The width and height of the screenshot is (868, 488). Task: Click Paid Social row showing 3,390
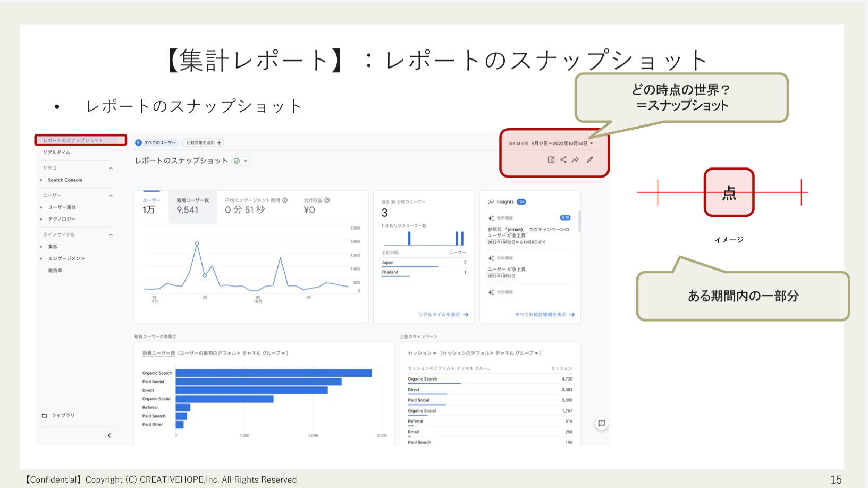tap(490, 400)
